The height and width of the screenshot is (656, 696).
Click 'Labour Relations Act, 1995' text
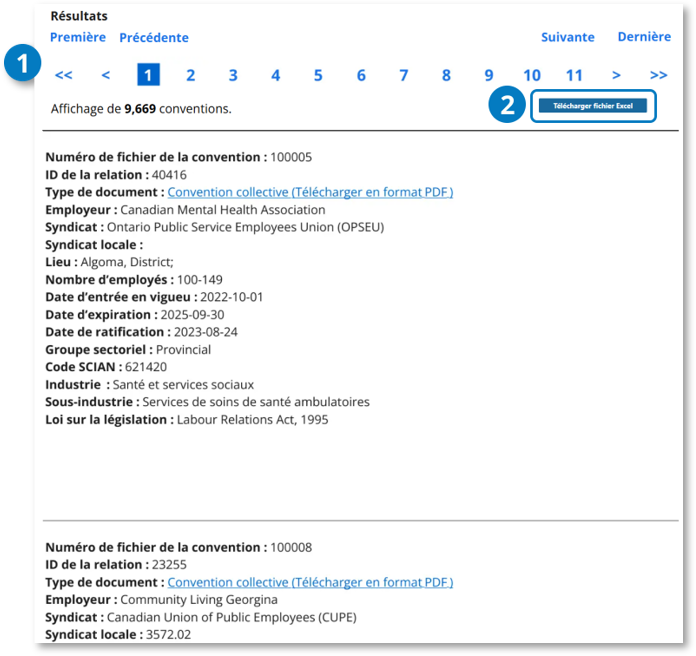click(x=253, y=419)
